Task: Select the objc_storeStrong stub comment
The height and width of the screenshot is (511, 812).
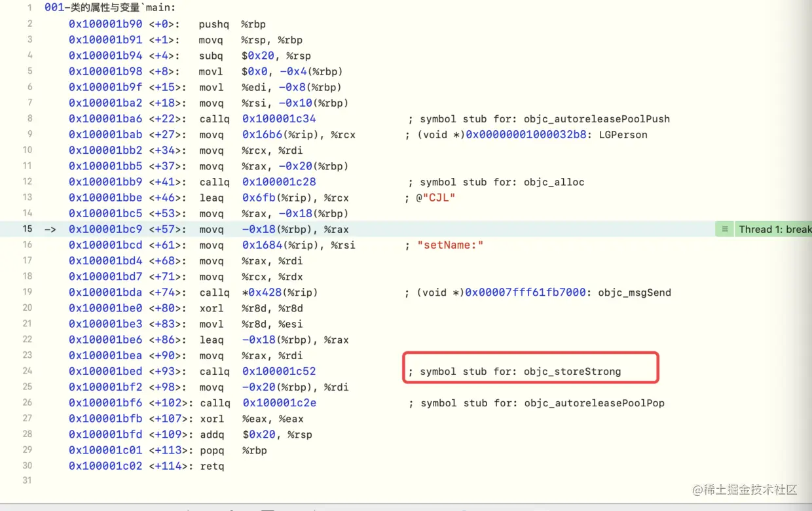Action: click(515, 372)
